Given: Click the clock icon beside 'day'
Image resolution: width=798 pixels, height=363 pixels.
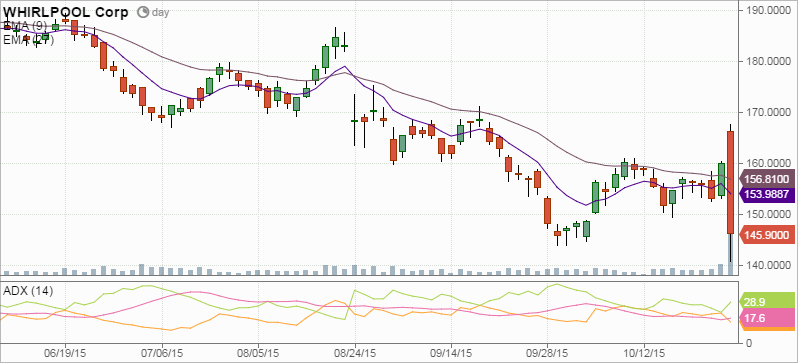Looking at the screenshot, I should 144,12.
